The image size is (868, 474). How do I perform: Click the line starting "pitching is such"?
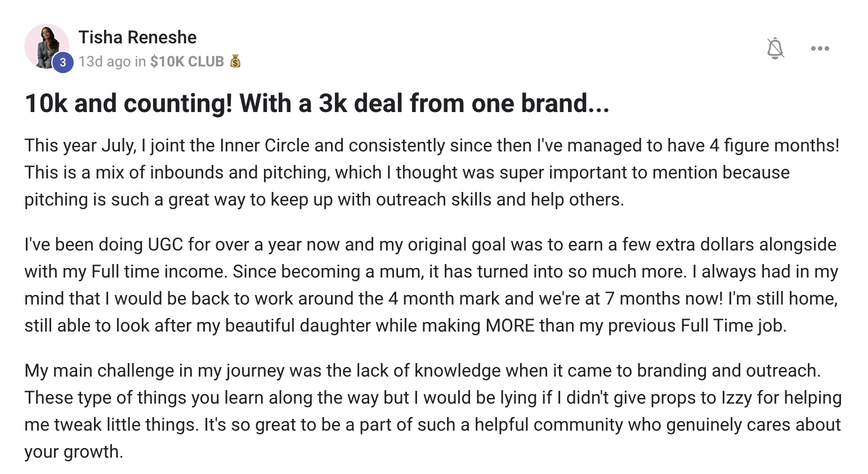click(x=324, y=199)
